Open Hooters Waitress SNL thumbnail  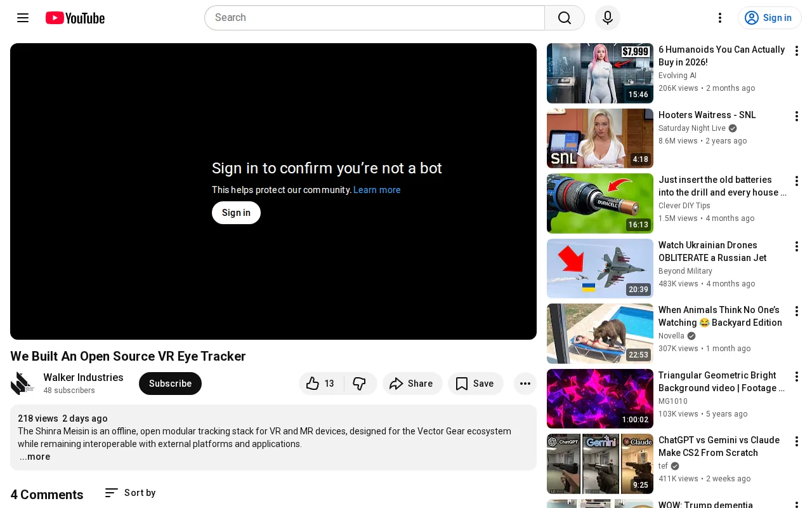click(x=600, y=138)
